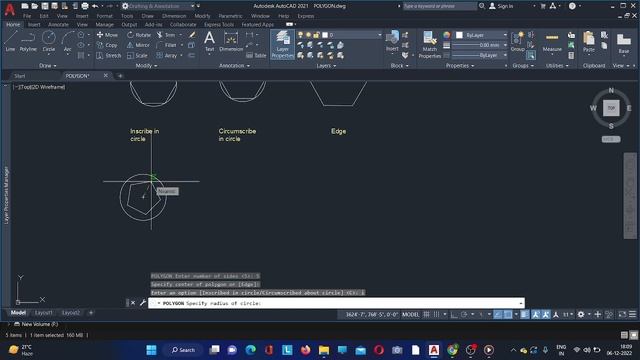Image resolution: width=640 pixels, height=360 pixels.
Task: Click TOP face on the ViewCube
Action: pos(611,108)
